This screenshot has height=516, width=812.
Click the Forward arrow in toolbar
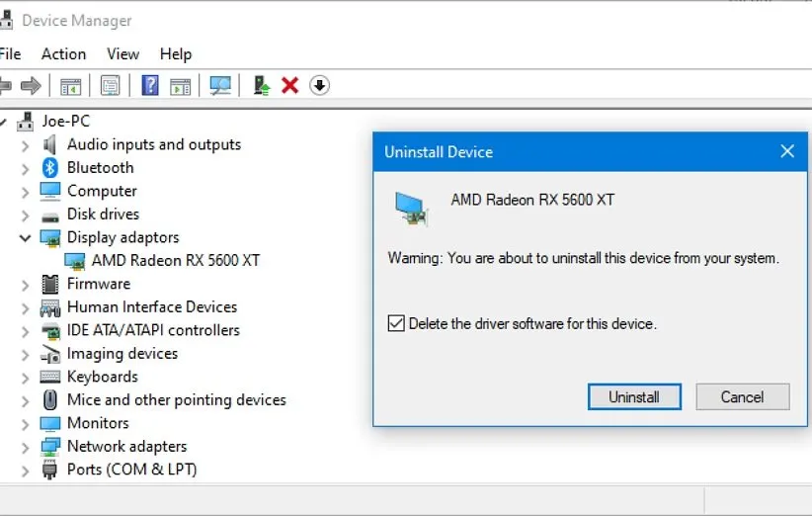31,86
